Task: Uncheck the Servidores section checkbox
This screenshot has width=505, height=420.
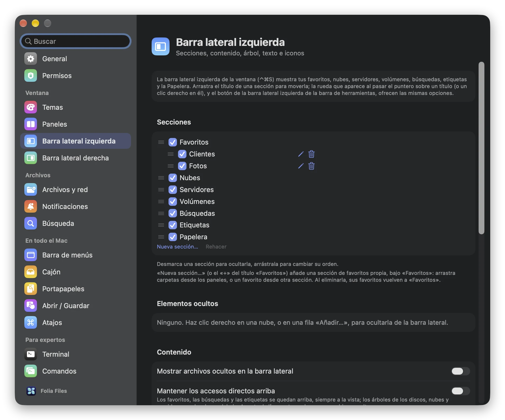Action: [x=173, y=190]
